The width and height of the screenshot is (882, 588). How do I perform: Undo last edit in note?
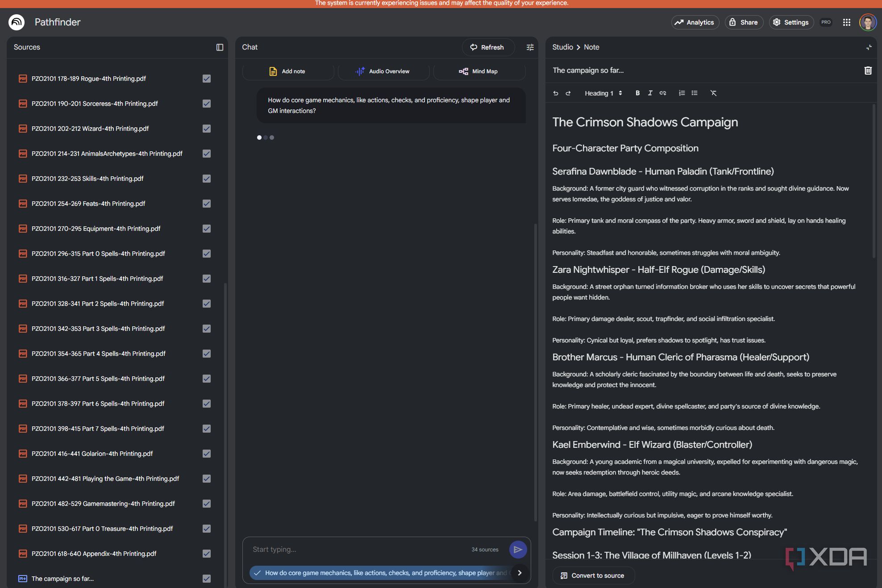point(556,93)
